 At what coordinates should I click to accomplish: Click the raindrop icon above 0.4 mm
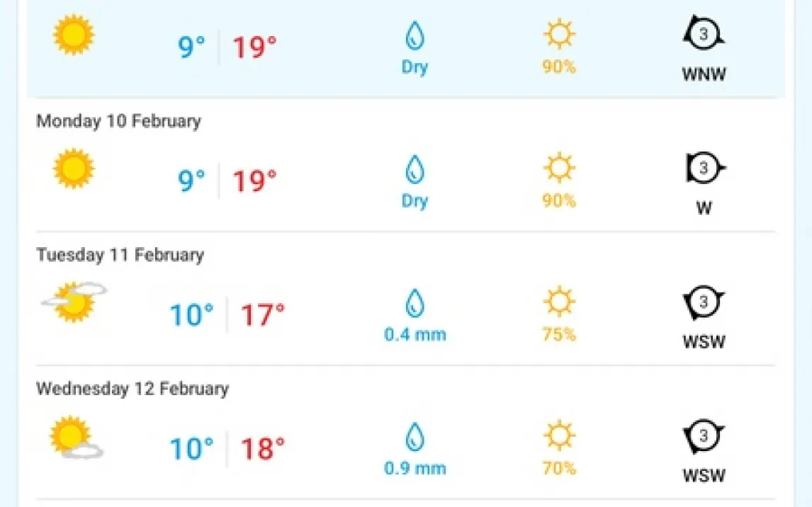[415, 304]
